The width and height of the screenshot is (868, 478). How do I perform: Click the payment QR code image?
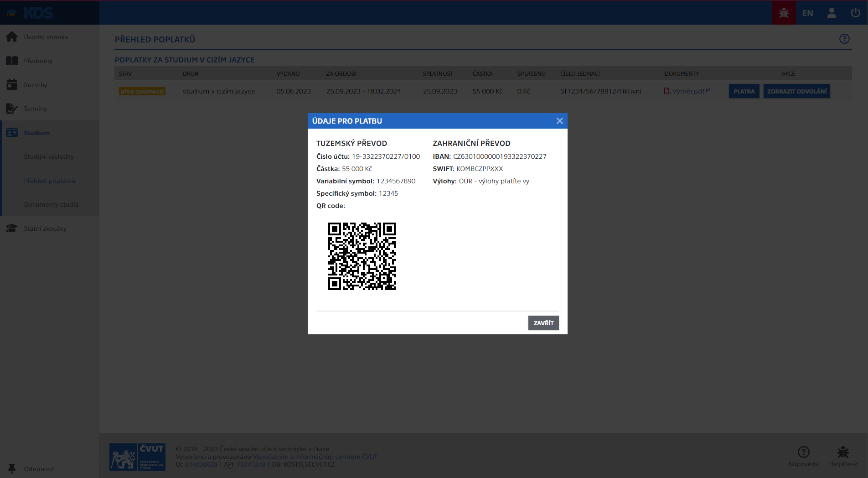tap(362, 256)
